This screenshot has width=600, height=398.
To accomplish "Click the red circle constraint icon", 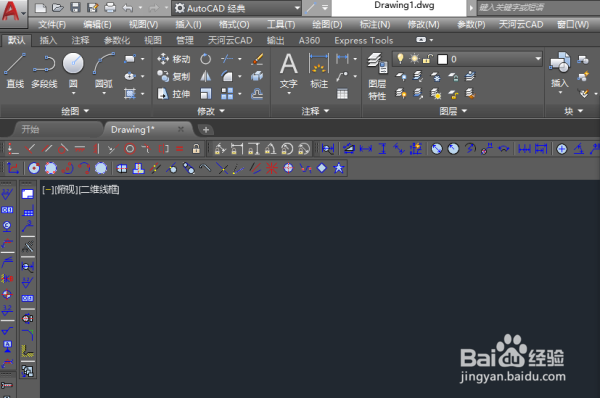I will 130,149.
